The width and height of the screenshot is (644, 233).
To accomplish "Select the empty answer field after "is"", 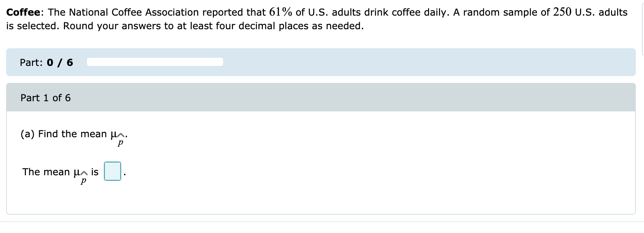I will click(x=112, y=172).
